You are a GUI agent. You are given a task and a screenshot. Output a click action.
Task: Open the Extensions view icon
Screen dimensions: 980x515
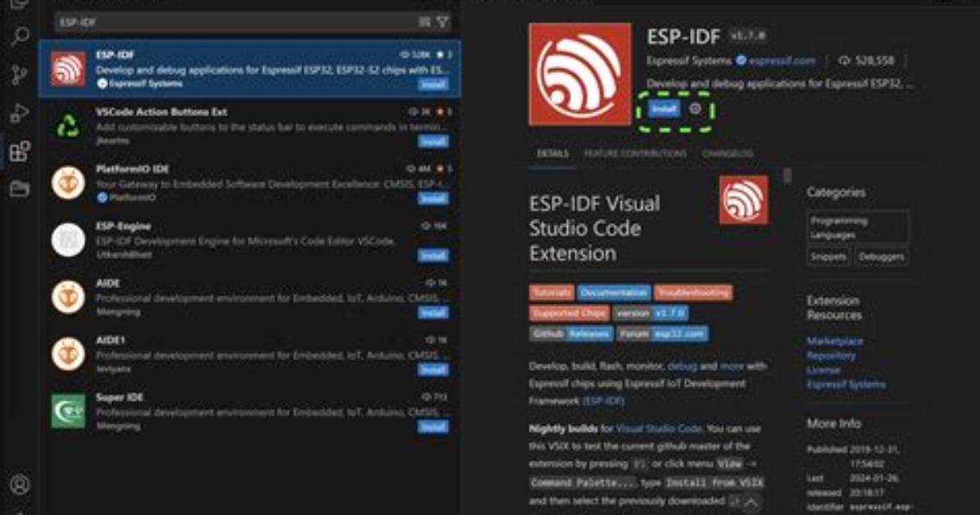(20, 151)
